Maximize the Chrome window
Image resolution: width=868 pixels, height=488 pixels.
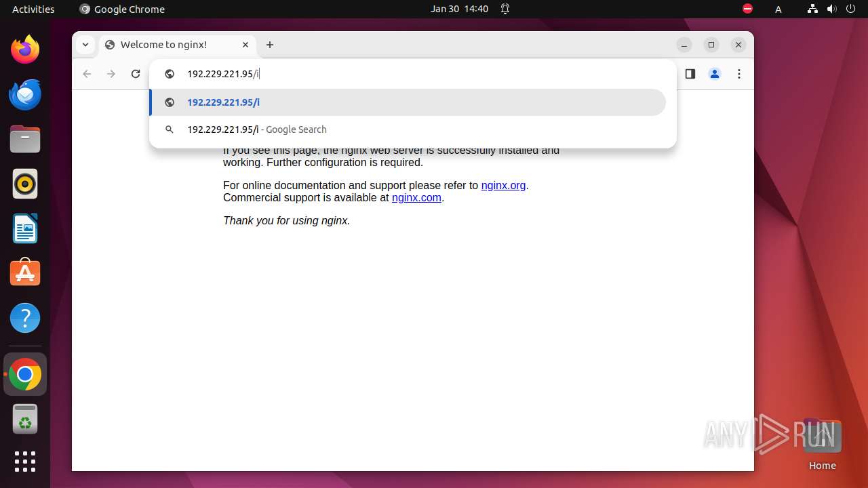[711, 45]
